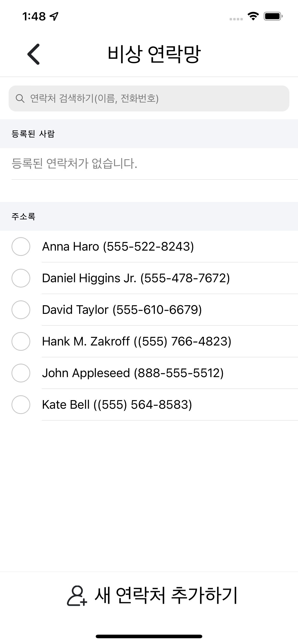Focus the 연락처 검색하기 search field

(149, 98)
